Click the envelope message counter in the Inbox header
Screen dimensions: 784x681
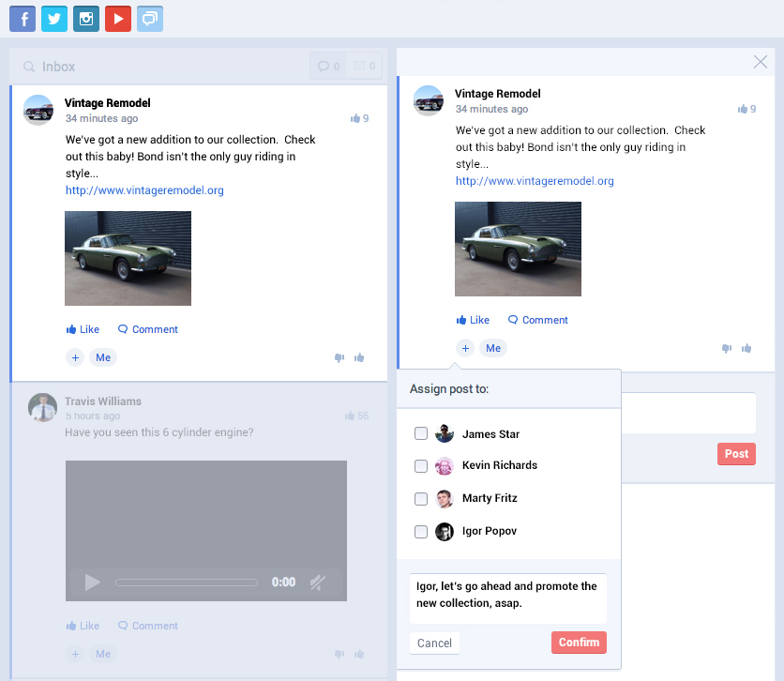(x=359, y=65)
